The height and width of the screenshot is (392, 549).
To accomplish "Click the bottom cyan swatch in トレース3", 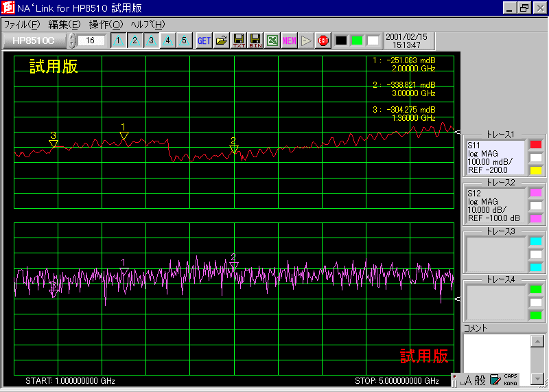I will (536, 267).
